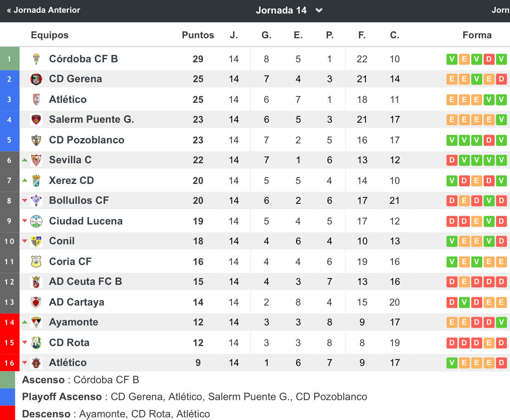The width and height of the screenshot is (510, 420).
Task: Click the Sevilla C team crest
Action: [x=36, y=160]
